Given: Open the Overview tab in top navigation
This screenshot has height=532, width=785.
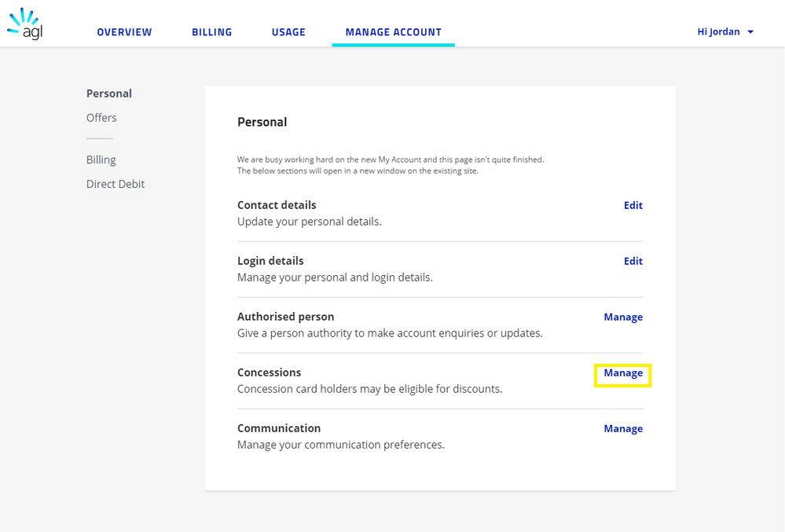Looking at the screenshot, I should point(124,32).
